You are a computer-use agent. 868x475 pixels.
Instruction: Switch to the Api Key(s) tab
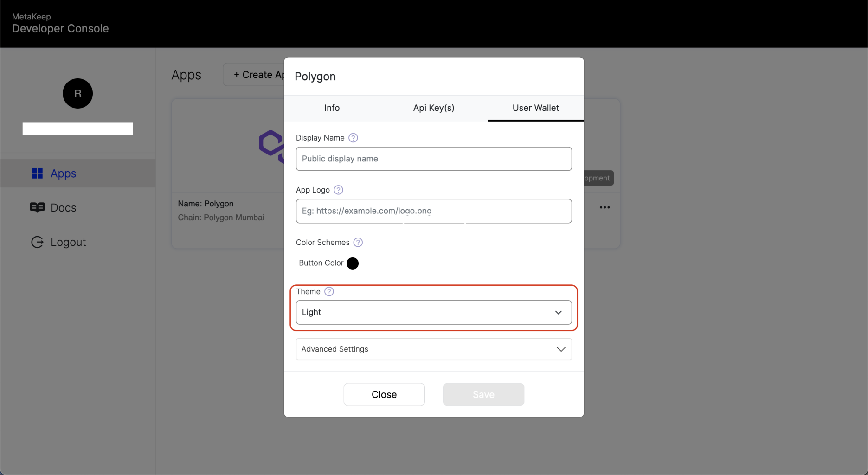point(434,108)
